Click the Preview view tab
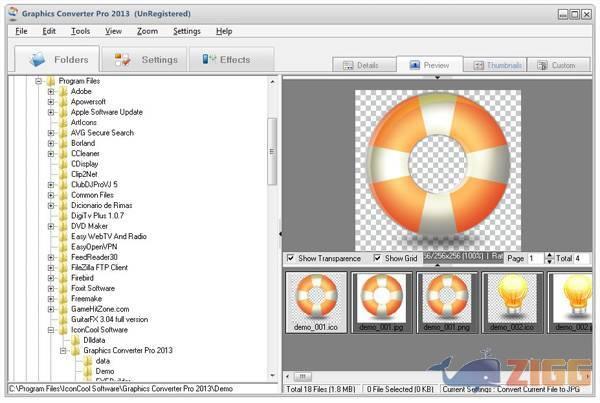 click(x=429, y=65)
